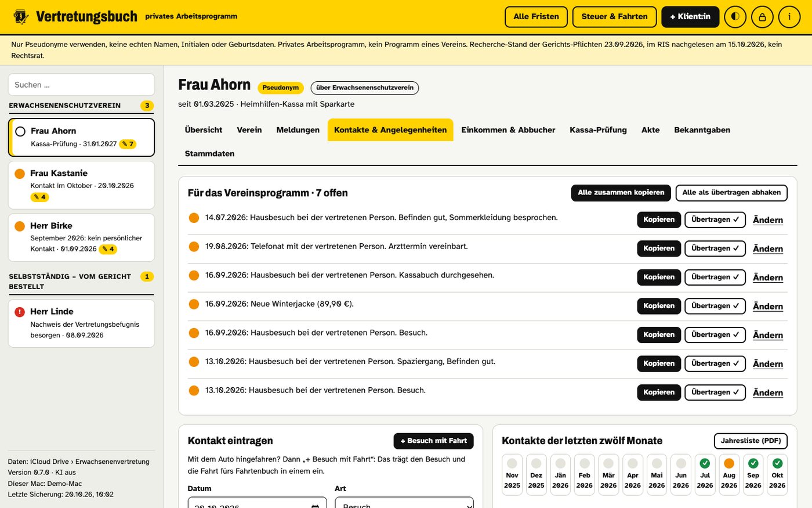The image size is (812, 508).
Task: Open the Einkommen & Abbucher tab
Action: [508, 130]
